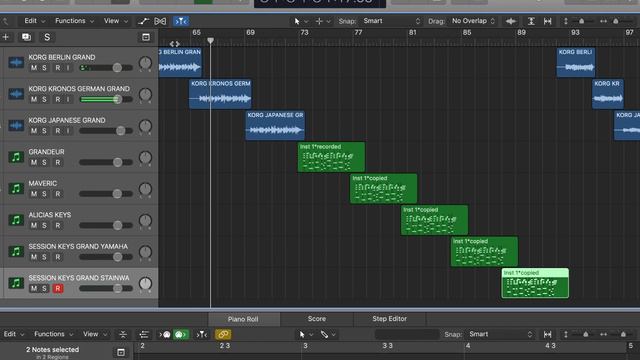640x360 pixels.
Task: Click the piano roll local inspector icon
Action: tap(121, 352)
